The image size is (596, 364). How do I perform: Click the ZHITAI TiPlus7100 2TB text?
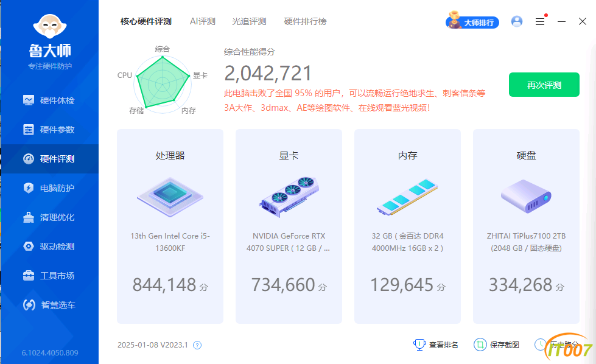pyautogui.click(x=526, y=242)
